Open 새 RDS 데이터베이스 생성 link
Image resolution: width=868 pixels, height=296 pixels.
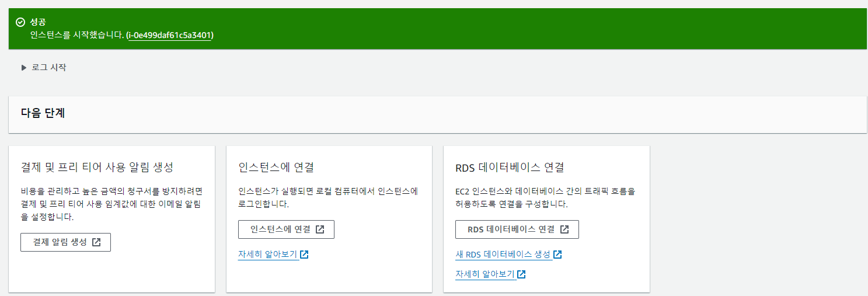508,255
